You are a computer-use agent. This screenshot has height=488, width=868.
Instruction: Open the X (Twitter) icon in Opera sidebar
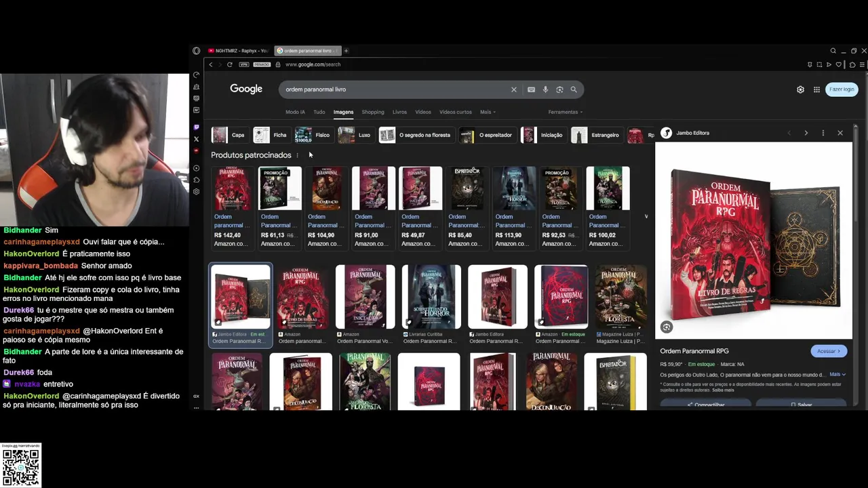(x=196, y=139)
